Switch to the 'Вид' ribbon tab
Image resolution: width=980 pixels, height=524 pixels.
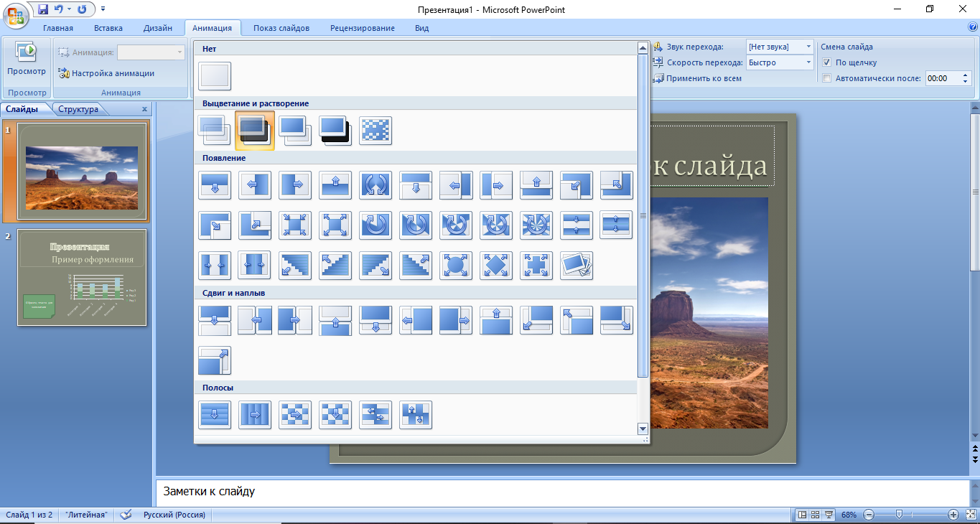[422, 28]
